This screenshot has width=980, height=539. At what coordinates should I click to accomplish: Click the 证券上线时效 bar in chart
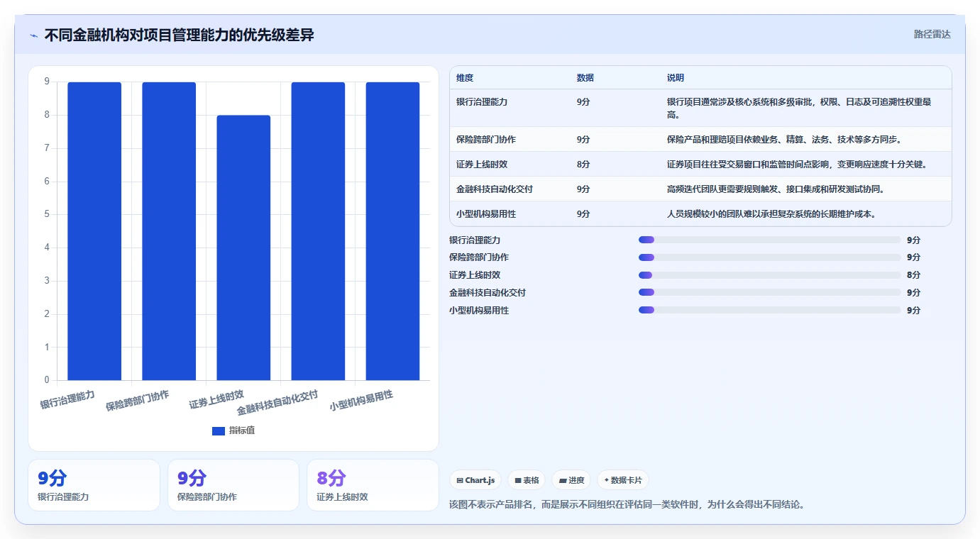pyautogui.click(x=243, y=248)
